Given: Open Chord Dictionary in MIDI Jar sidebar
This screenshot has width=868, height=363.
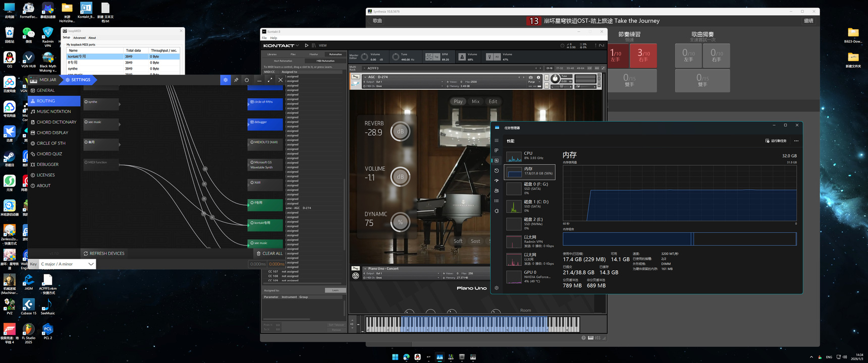Looking at the screenshot, I should click(x=56, y=122).
